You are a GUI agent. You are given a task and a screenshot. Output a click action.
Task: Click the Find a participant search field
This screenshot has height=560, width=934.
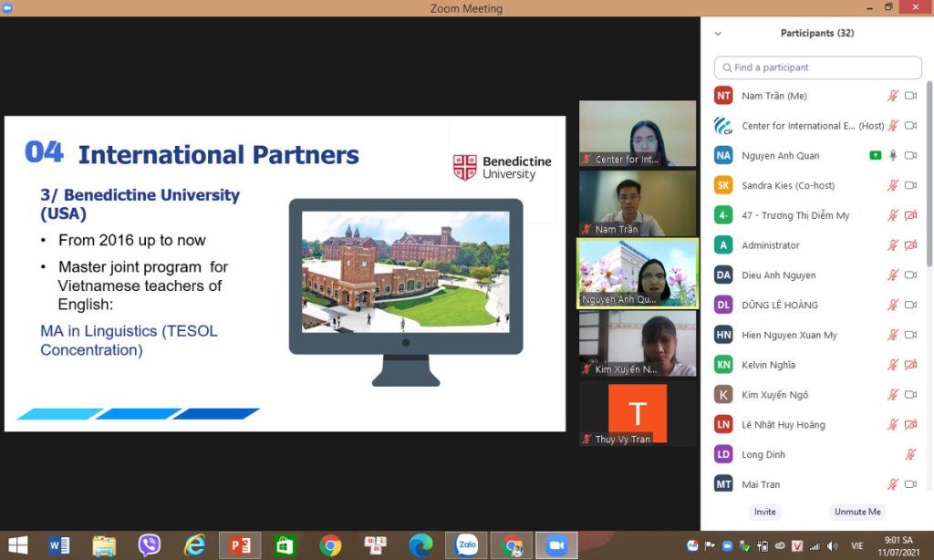pyautogui.click(x=817, y=67)
